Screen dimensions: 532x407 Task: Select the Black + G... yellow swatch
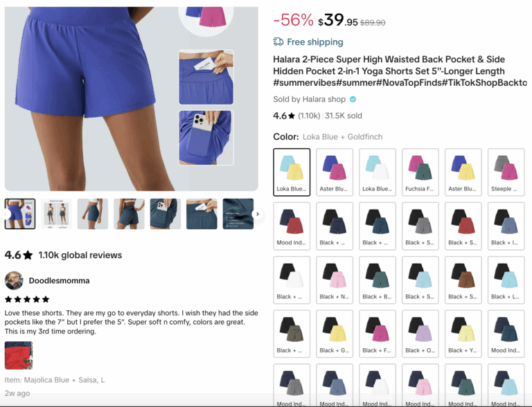(x=335, y=334)
